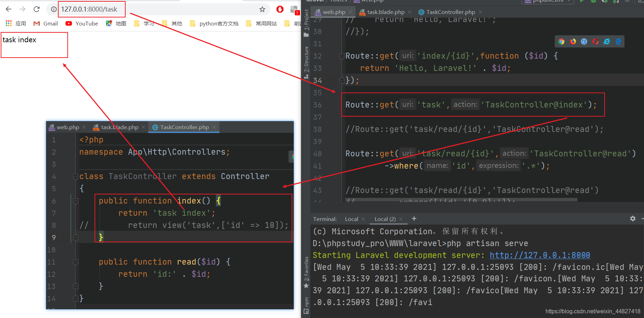Click namespace App\Http\Controllers line
This screenshot has width=644, height=318.
(154, 152)
